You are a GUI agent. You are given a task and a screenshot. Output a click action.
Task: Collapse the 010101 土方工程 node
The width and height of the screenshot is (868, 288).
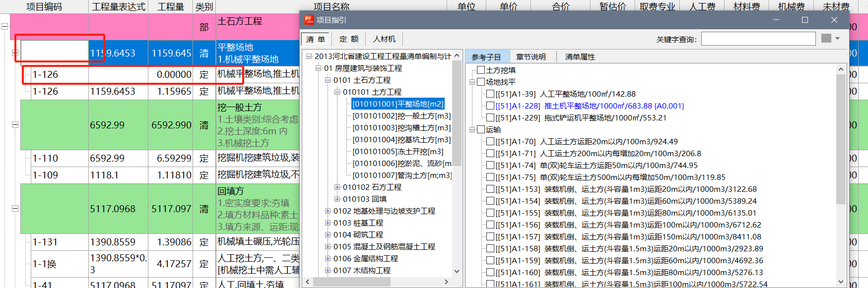pos(337,92)
